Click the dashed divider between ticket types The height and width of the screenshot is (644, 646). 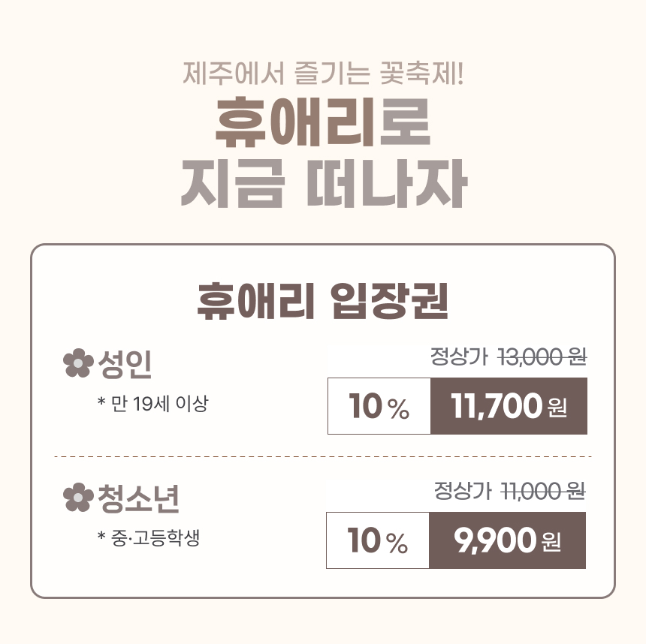pyautogui.click(x=323, y=456)
